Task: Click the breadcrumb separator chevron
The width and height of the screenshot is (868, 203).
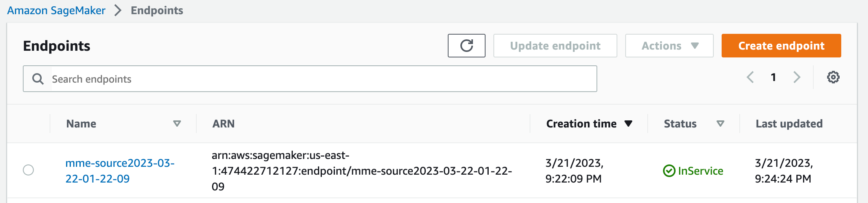Action: (118, 10)
